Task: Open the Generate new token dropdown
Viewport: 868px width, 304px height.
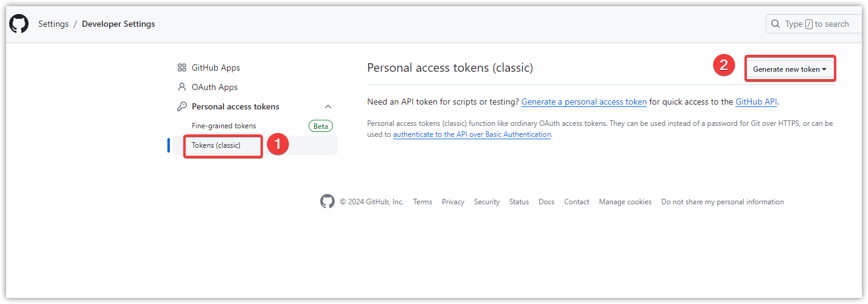Action: point(789,69)
